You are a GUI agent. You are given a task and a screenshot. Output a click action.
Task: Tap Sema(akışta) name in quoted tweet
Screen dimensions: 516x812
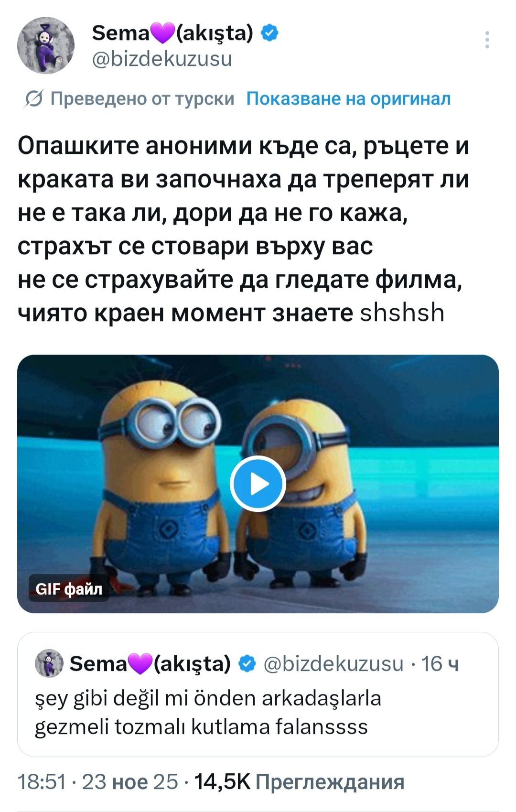[150, 663]
